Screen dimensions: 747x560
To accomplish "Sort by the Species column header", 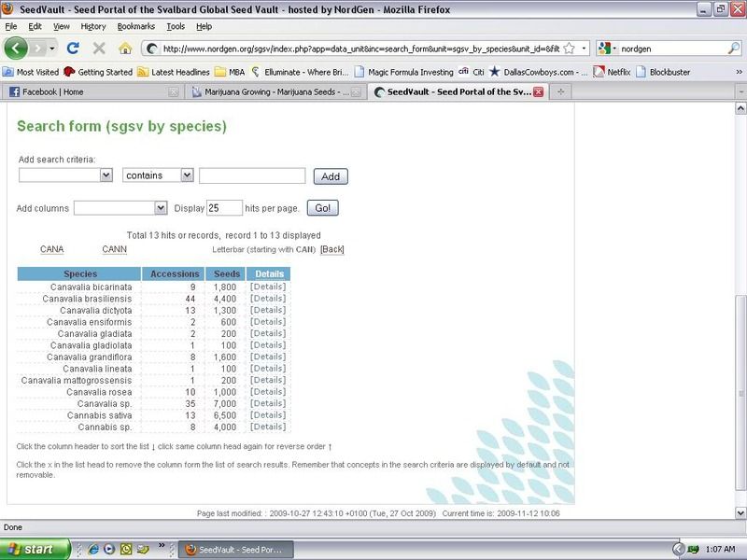I will click(79, 273).
